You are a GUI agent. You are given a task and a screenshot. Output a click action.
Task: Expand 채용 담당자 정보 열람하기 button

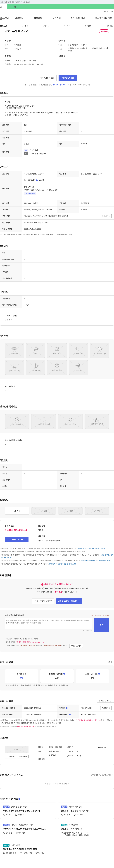(69, 601)
